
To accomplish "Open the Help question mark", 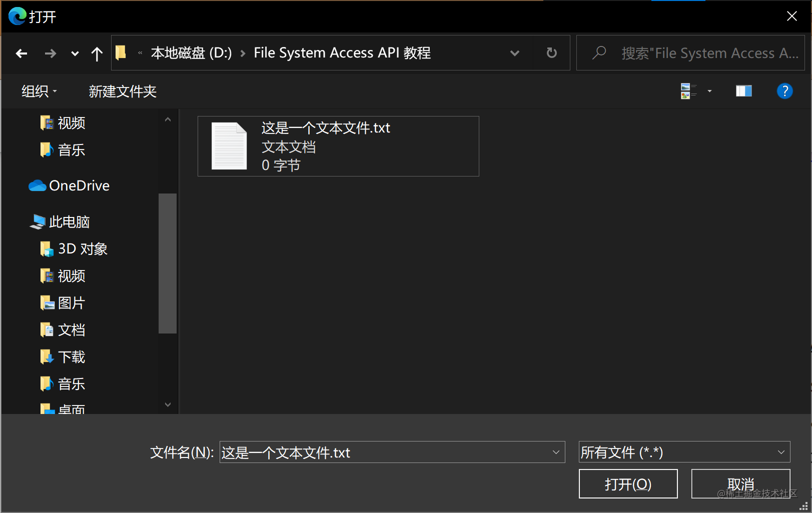I will pyautogui.click(x=784, y=90).
